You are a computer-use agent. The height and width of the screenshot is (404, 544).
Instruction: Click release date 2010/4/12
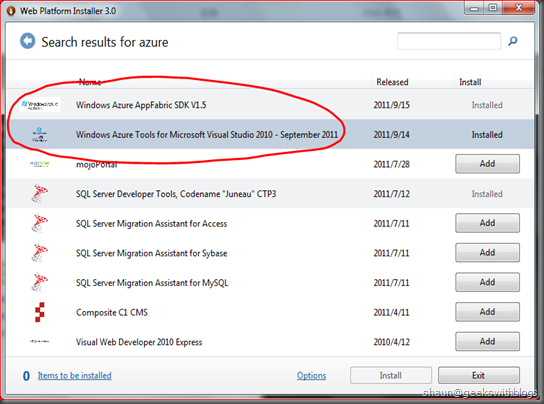pyautogui.click(x=391, y=342)
